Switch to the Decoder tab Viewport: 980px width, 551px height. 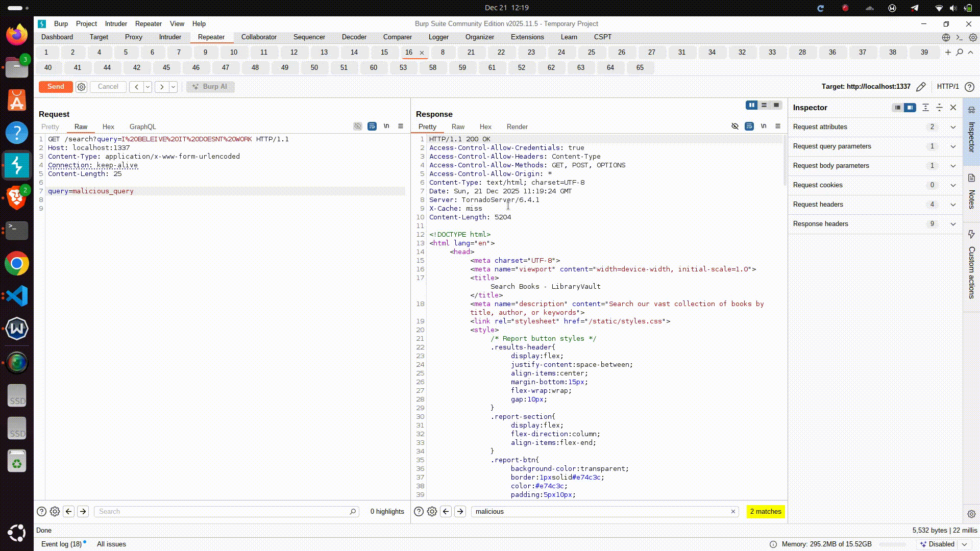click(x=354, y=37)
